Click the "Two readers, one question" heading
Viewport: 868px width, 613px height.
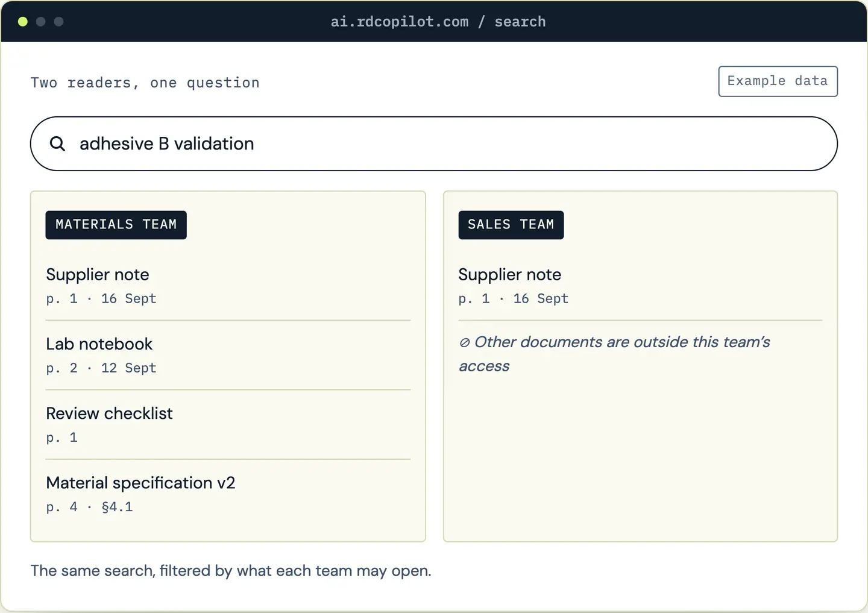145,83
